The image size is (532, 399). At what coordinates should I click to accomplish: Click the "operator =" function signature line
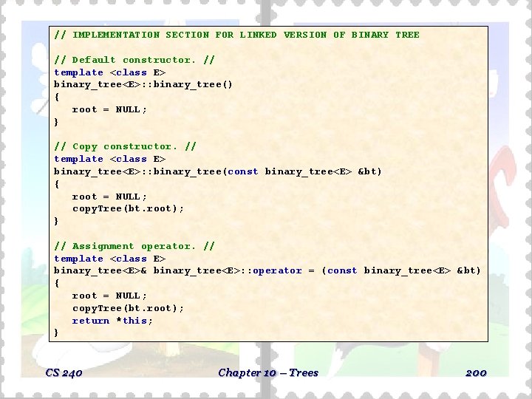pos(267,270)
